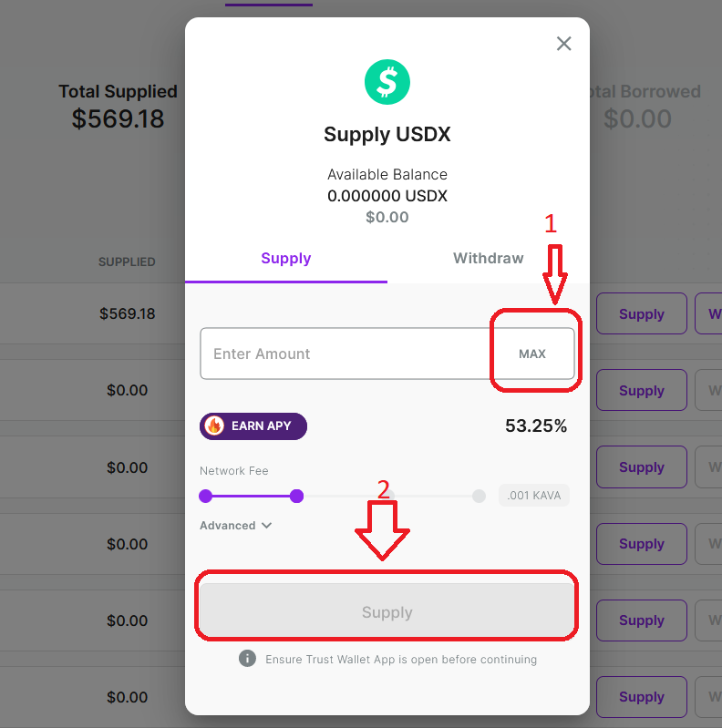Select the first network fee slider point
The image size is (722, 728).
(x=205, y=496)
